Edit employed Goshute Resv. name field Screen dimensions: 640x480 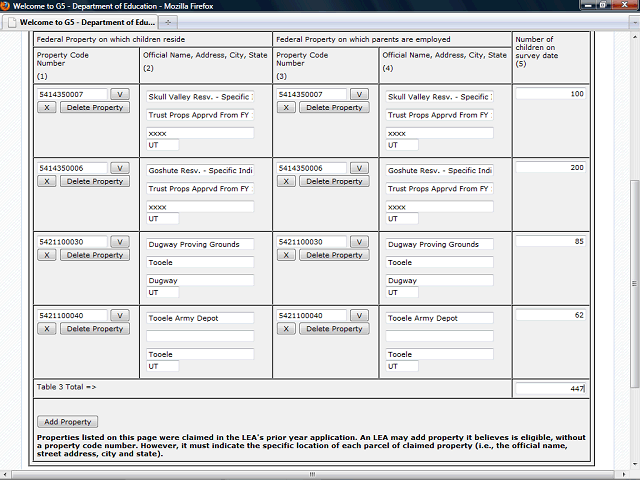pyautogui.click(x=440, y=171)
